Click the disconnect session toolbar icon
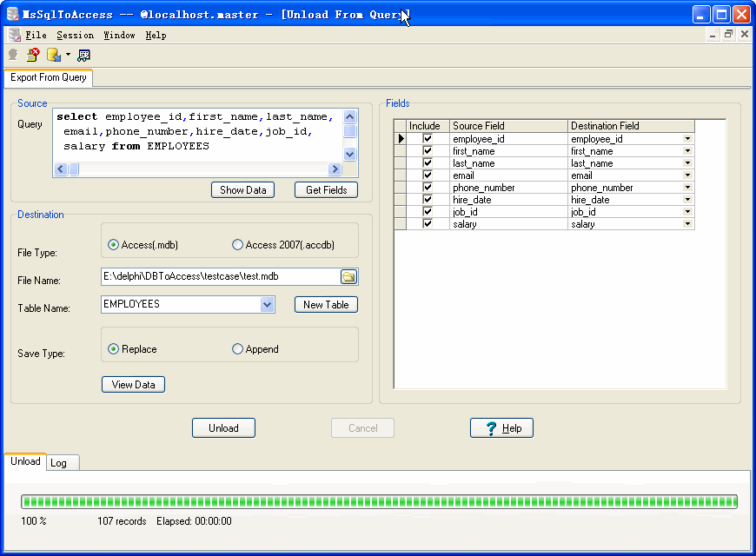This screenshot has height=556, width=756. (33, 55)
